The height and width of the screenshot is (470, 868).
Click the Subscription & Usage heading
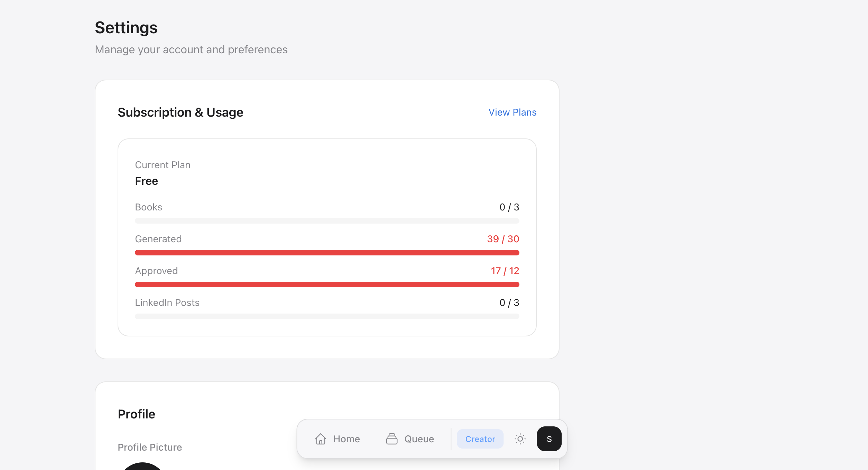tap(180, 112)
